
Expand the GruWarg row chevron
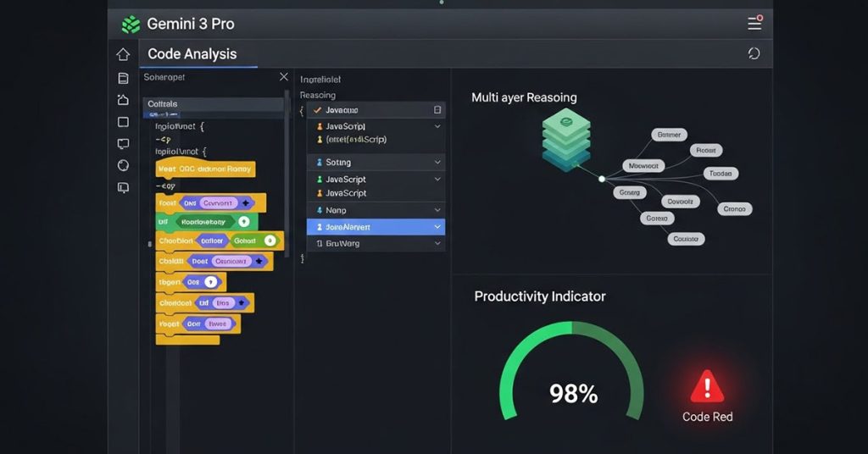point(437,243)
